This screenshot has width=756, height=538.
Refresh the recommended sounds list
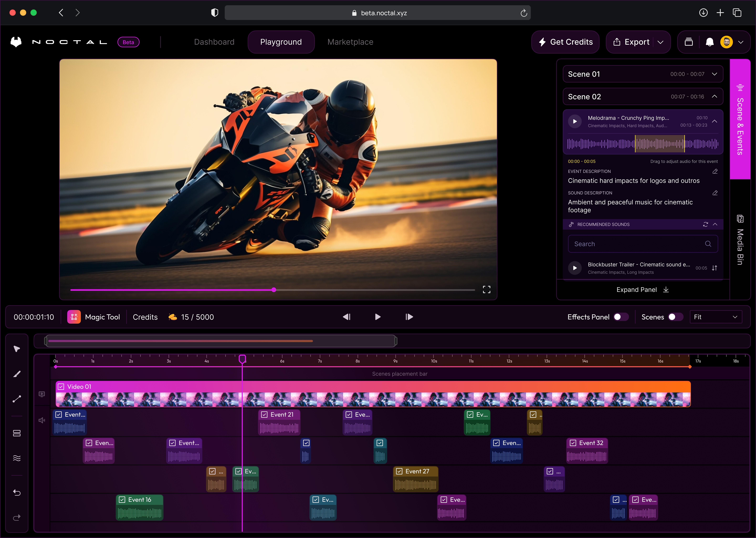coord(705,224)
